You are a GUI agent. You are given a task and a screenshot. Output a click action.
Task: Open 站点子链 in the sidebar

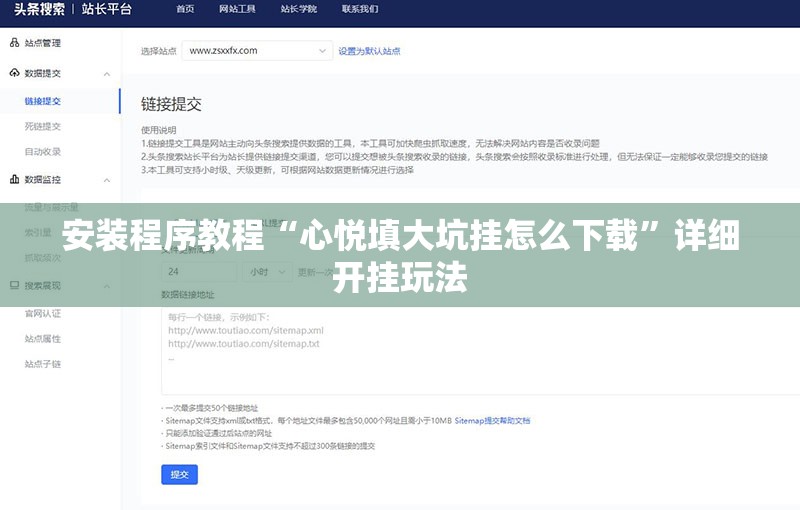tap(43, 364)
